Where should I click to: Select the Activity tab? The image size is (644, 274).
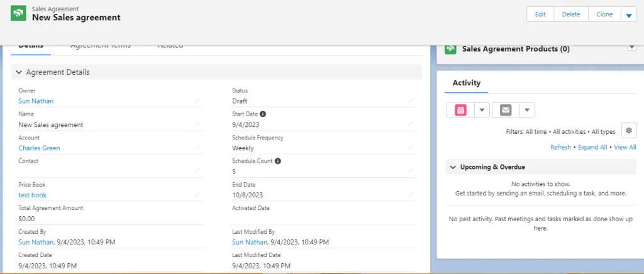(x=466, y=83)
